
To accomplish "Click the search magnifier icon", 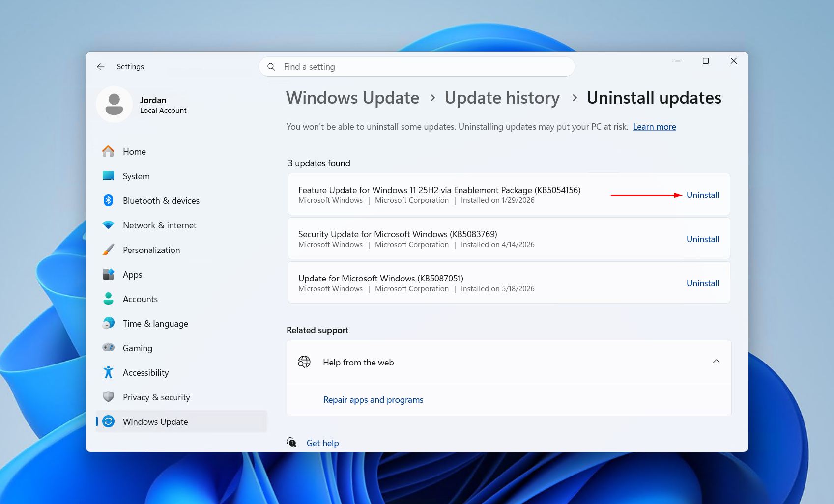I will 271,67.
